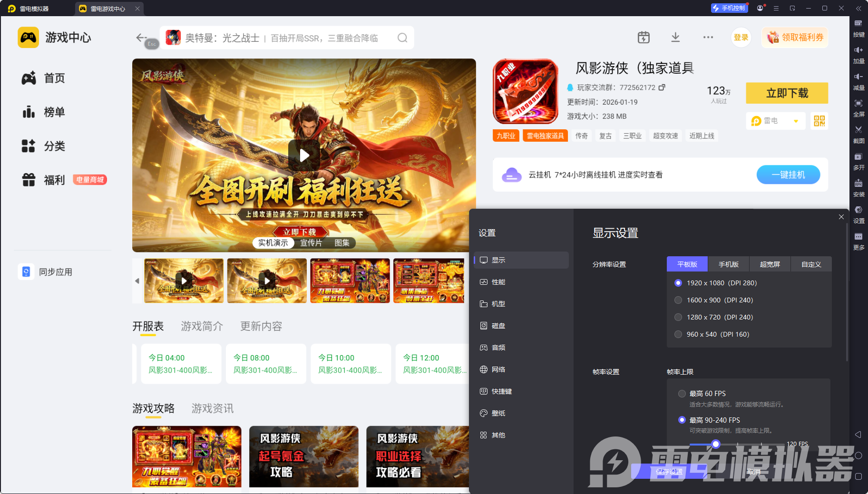The height and width of the screenshot is (494, 868).
Task: Tap the Android back triangle button
Action: [x=858, y=435]
